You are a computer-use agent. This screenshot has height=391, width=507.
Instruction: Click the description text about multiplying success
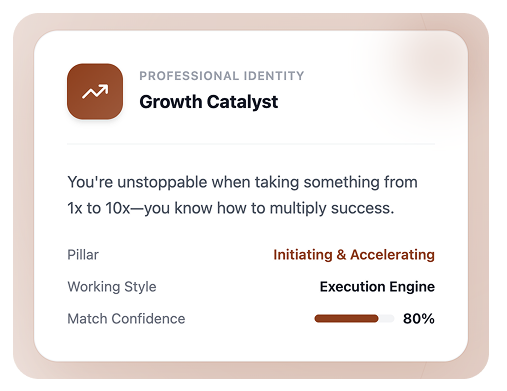[x=242, y=195]
